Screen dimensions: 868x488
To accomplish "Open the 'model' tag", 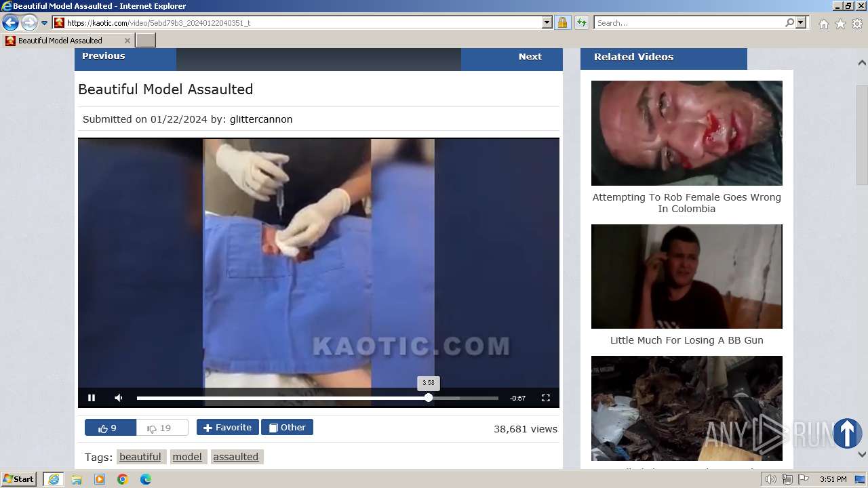I will [x=187, y=457].
